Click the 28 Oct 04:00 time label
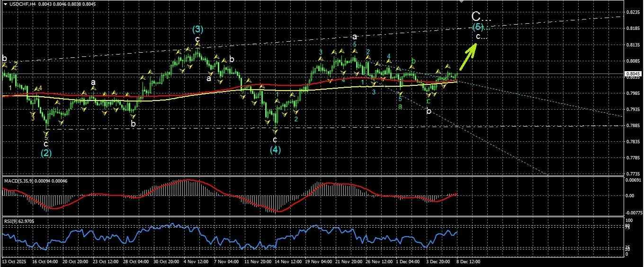The image size is (644, 267). pos(136,261)
